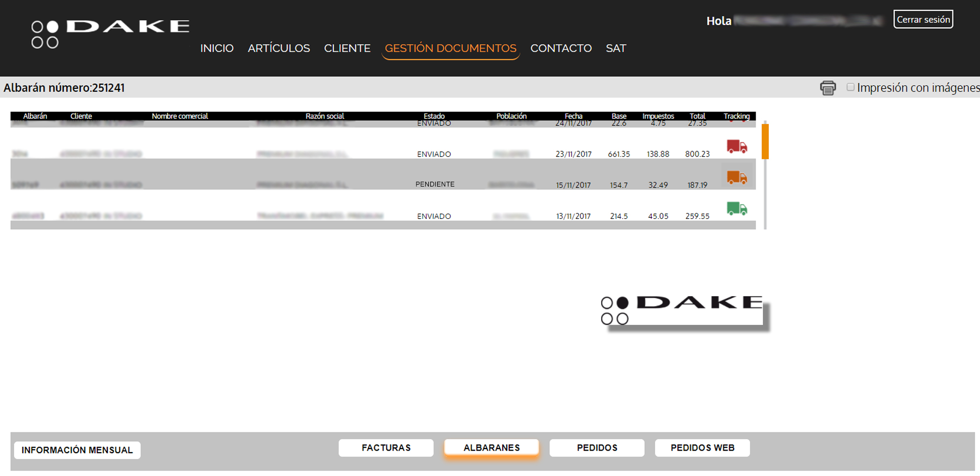Click base value 214.5
This screenshot has width=980, height=476.
tap(619, 216)
